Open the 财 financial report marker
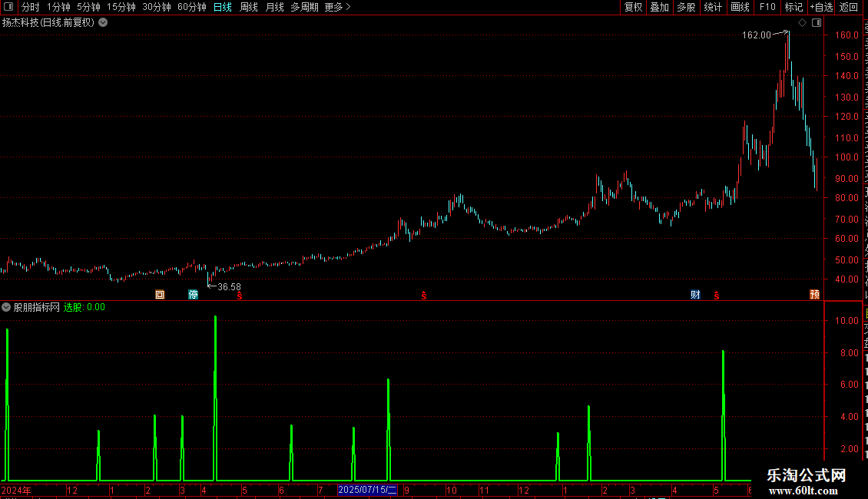This screenshot has height=499, width=868. click(695, 294)
